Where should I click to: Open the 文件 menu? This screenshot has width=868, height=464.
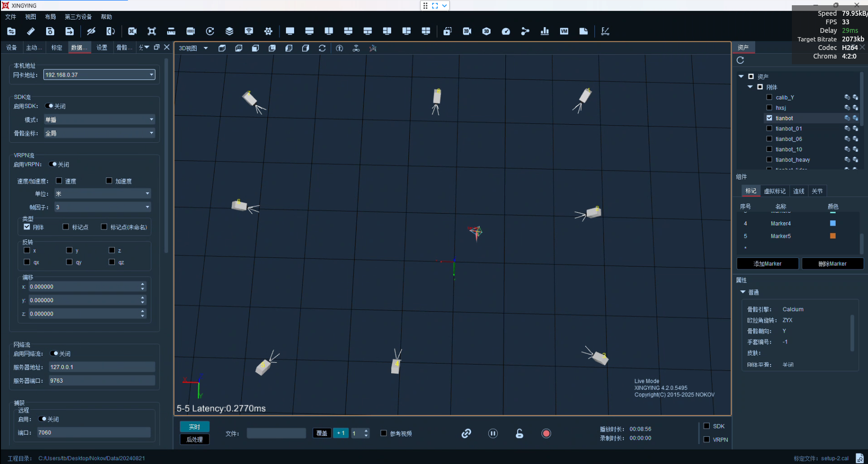[x=10, y=17]
